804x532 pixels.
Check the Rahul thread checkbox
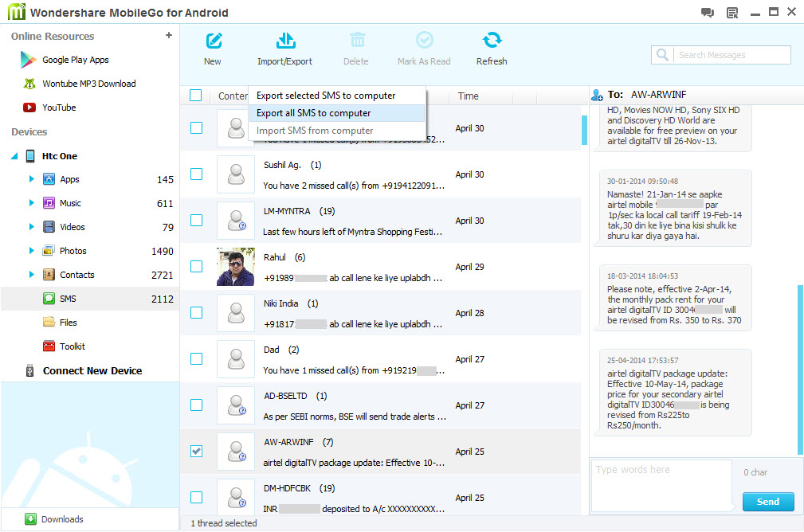pos(196,267)
